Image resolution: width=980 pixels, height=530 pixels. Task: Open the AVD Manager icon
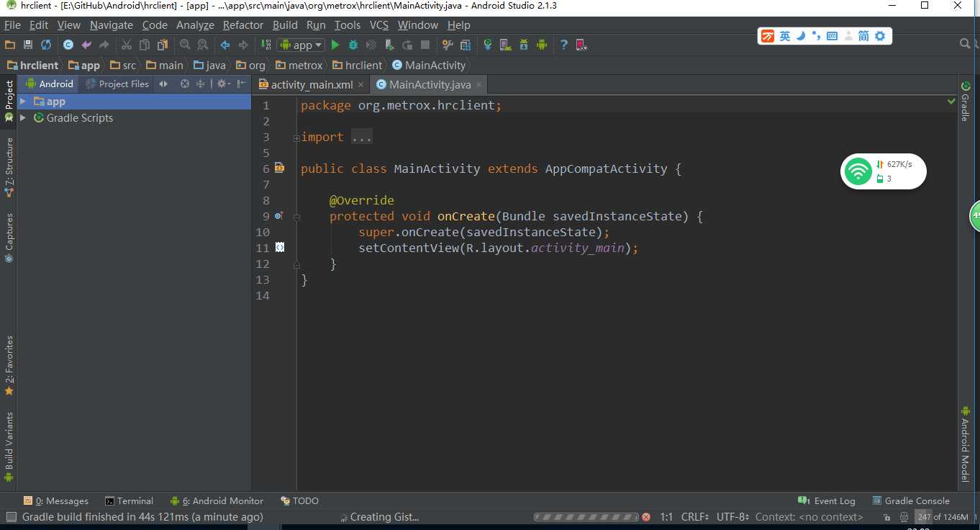505,45
